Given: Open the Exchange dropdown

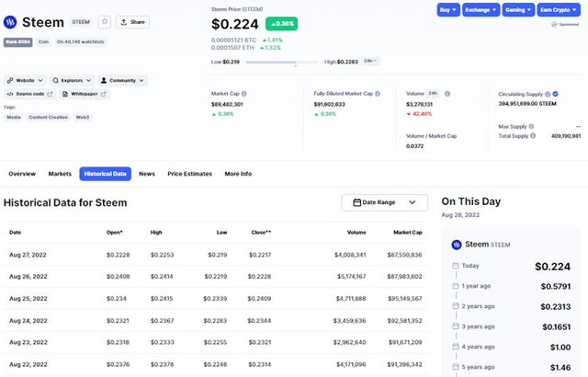Looking at the screenshot, I should [x=481, y=10].
